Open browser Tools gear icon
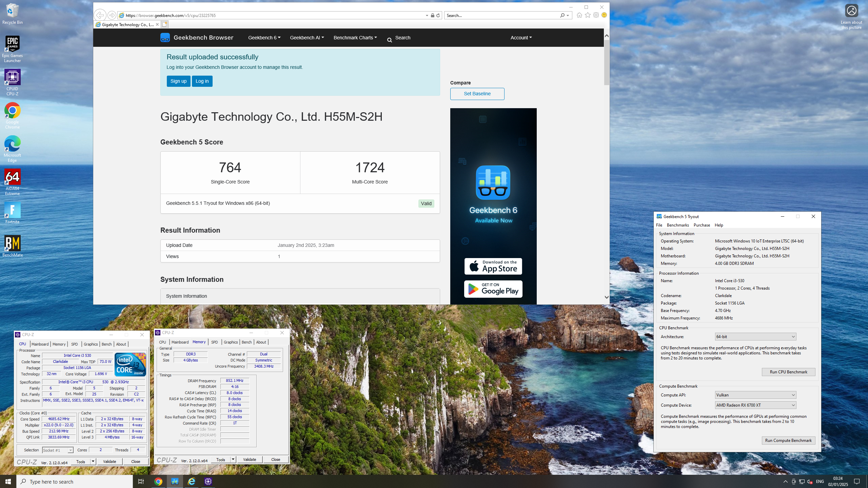Image resolution: width=868 pixels, height=488 pixels. [596, 15]
